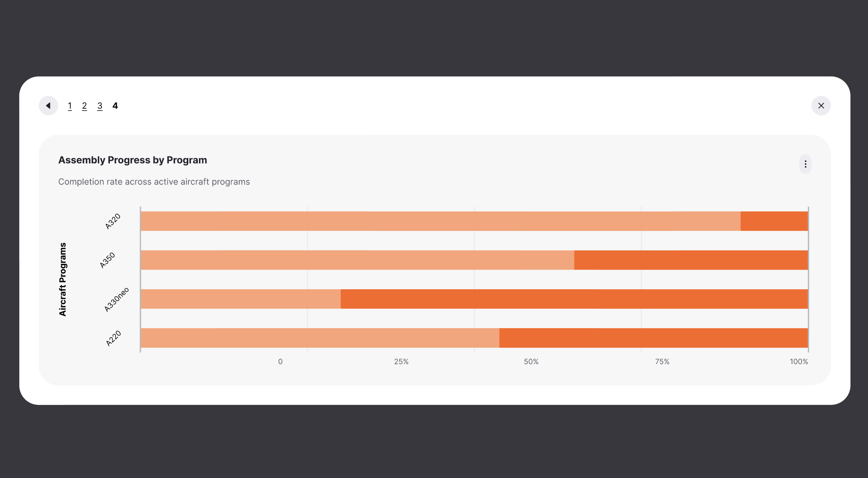Close the chart dialog with X
Viewport: 868px width, 478px height.
pos(821,106)
